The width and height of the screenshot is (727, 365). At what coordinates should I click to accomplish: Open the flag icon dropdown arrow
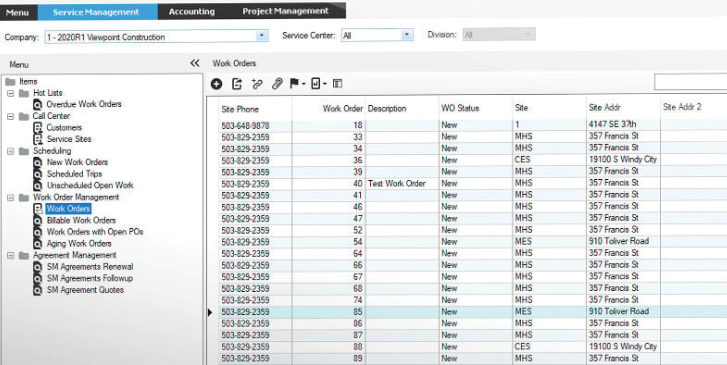pos(303,84)
